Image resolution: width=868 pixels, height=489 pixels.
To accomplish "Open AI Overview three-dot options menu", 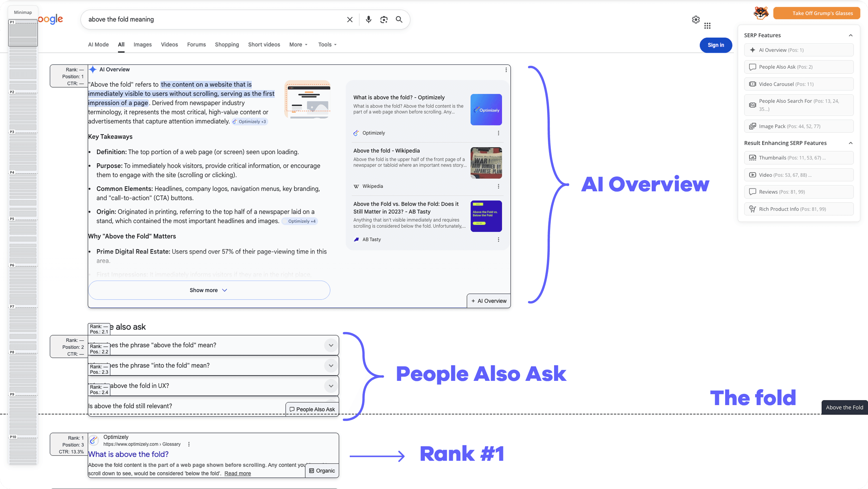I will coord(506,70).
